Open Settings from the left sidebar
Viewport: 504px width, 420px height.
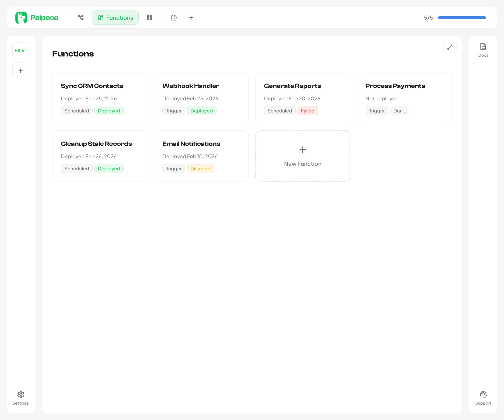pos(21,398)
